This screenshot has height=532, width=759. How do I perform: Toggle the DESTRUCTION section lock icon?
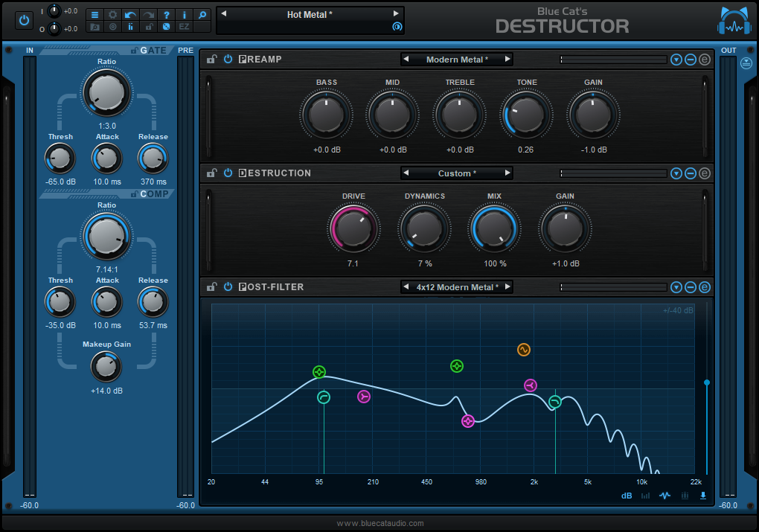click(211, 173)
